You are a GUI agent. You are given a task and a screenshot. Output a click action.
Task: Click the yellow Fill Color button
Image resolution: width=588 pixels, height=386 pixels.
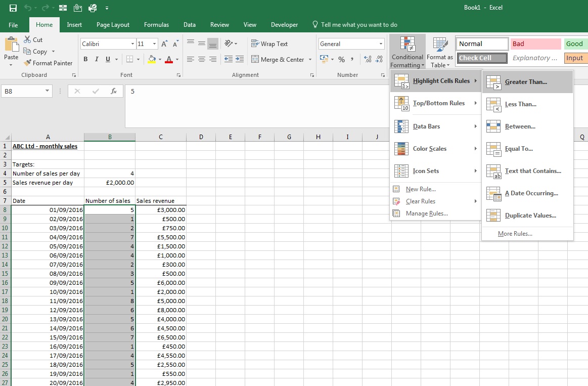click(152, 59)
